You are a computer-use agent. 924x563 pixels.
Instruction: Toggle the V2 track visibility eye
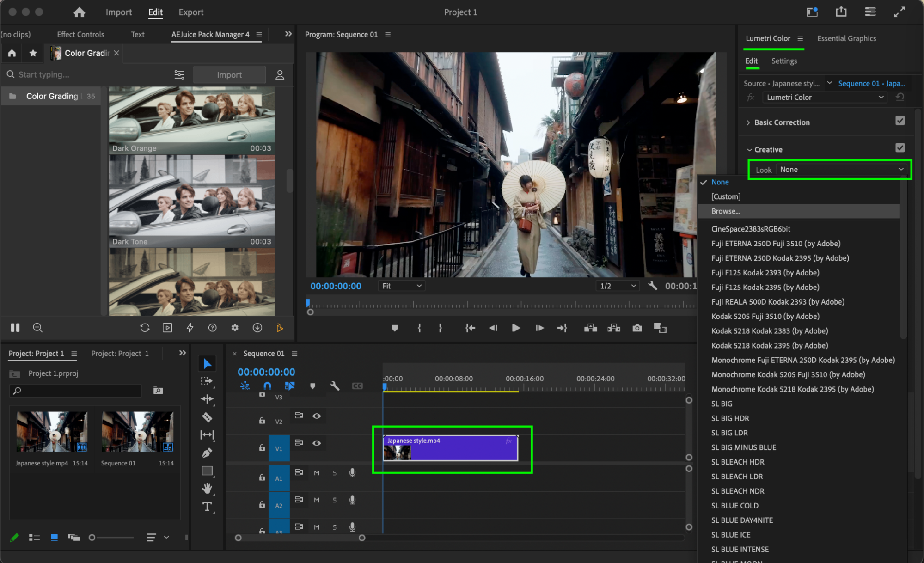[317, 416]
